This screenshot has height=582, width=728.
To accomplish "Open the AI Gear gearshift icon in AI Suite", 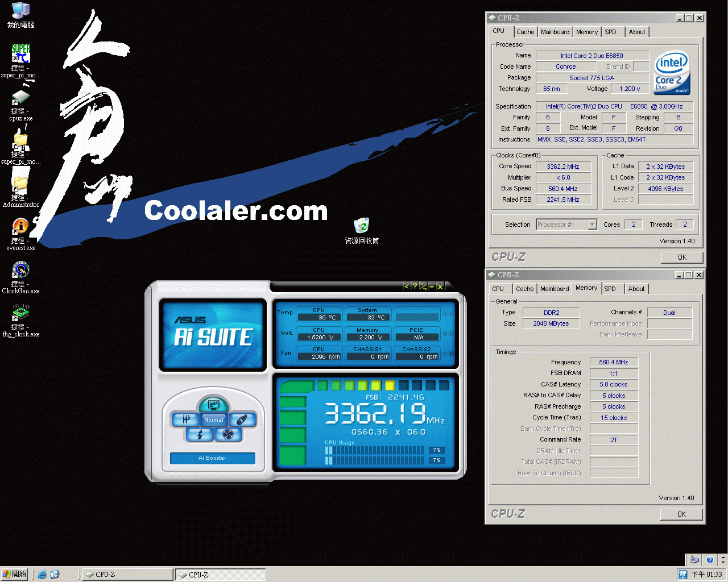I will coord(185,419).
